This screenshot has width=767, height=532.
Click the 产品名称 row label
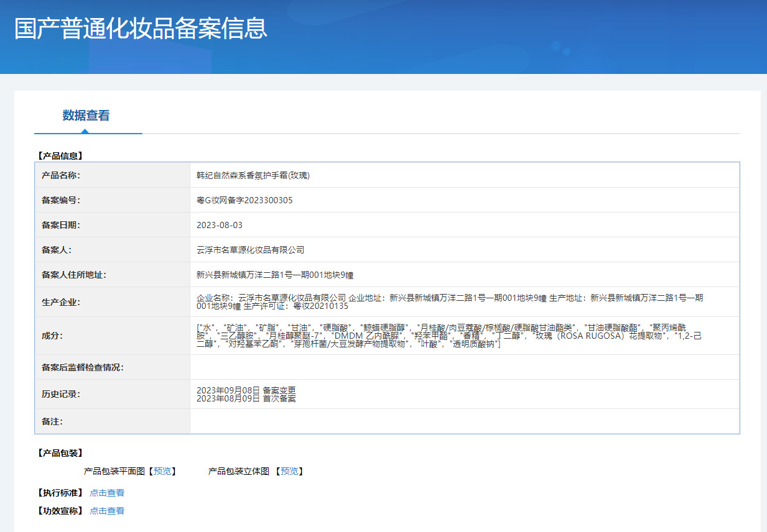click(x=61, y=175)
